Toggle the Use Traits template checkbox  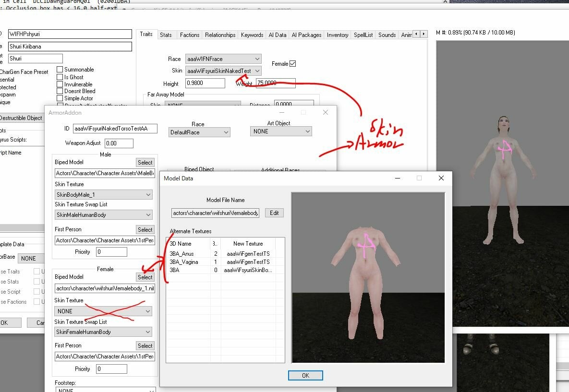click(x=36, y=271)
